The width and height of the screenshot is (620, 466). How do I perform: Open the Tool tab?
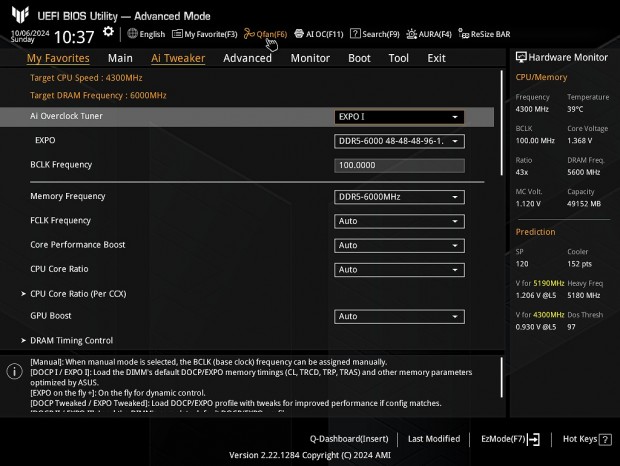(x=399, y=58)
